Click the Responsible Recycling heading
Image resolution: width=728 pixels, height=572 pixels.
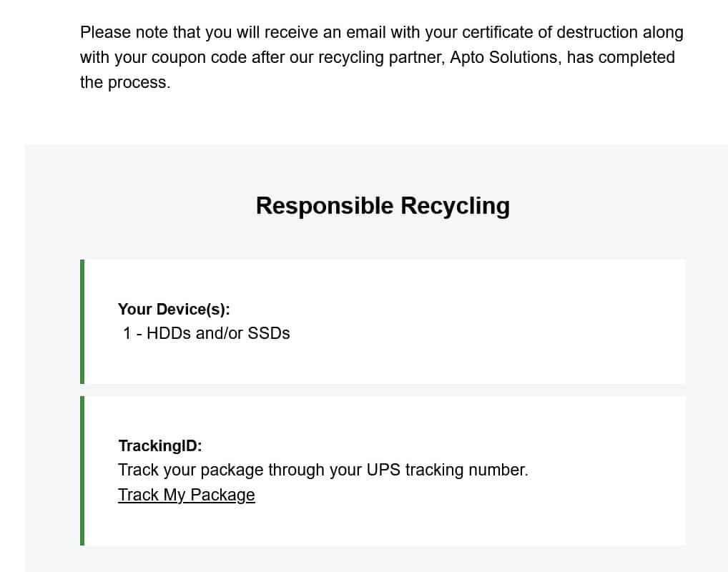tap(383, 206)
